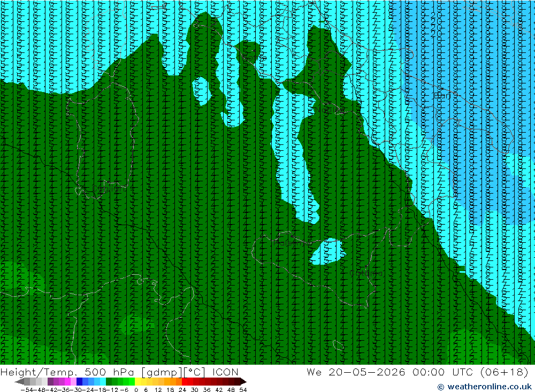This screenshot has height=392, width=535.
Task: Click the gray left arrow tip of color scale
Action: point(19,382)
